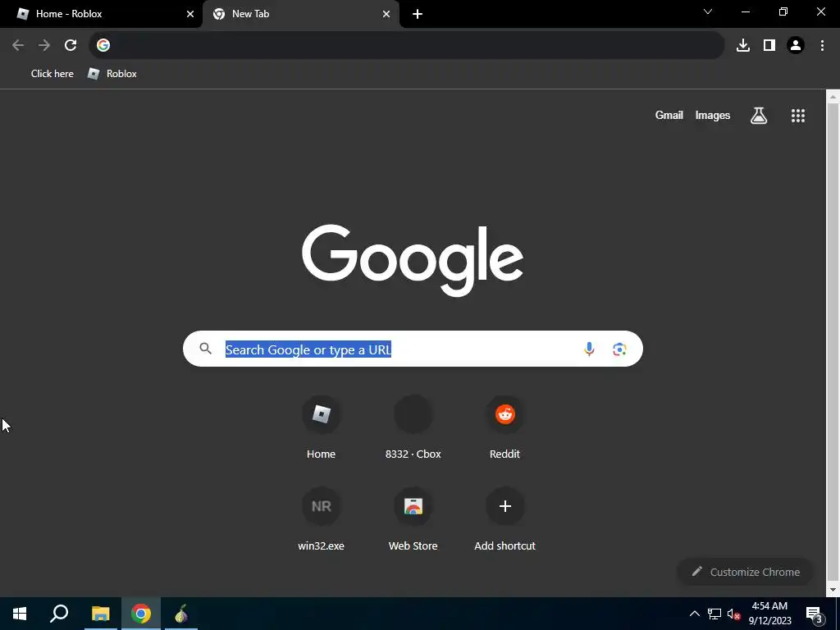Switch to Home - Roblox tab
The width and height of the screenshot is (840, 630).
[x=101, y=14]
